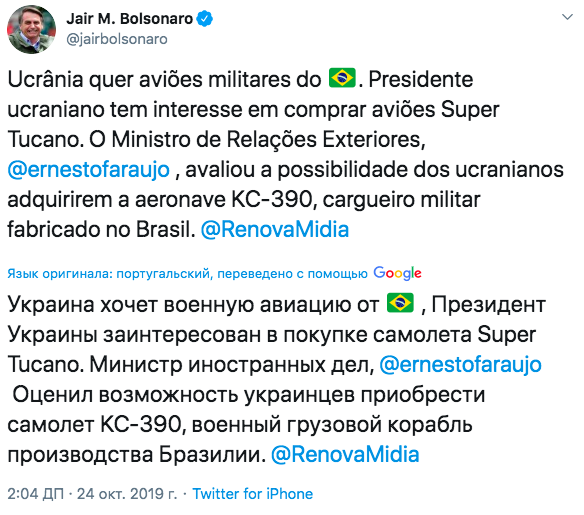Click the "KC-390" text in original tweet

point(272,200)
